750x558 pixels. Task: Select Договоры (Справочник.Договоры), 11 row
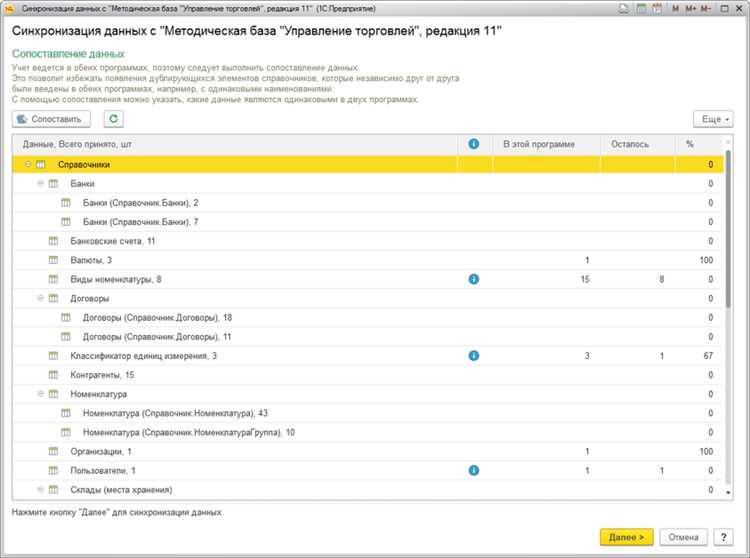tap(368, 337)
